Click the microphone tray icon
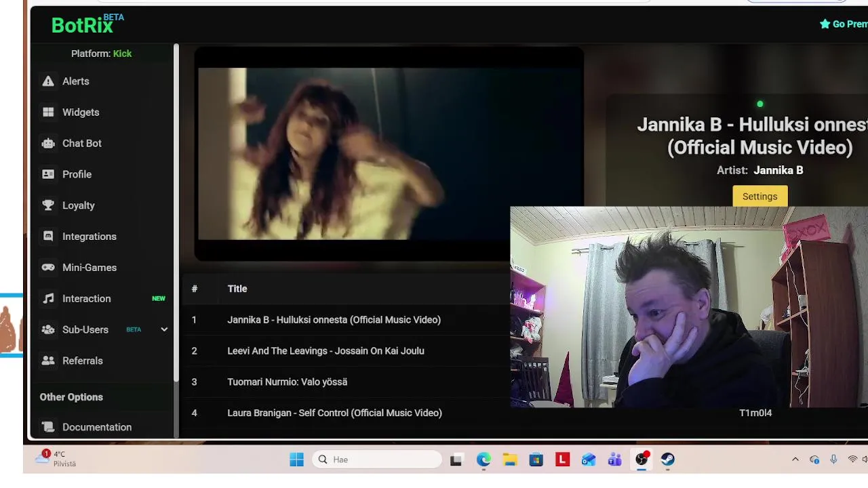The height and width of the screenshot is (488, 868). 833,460
